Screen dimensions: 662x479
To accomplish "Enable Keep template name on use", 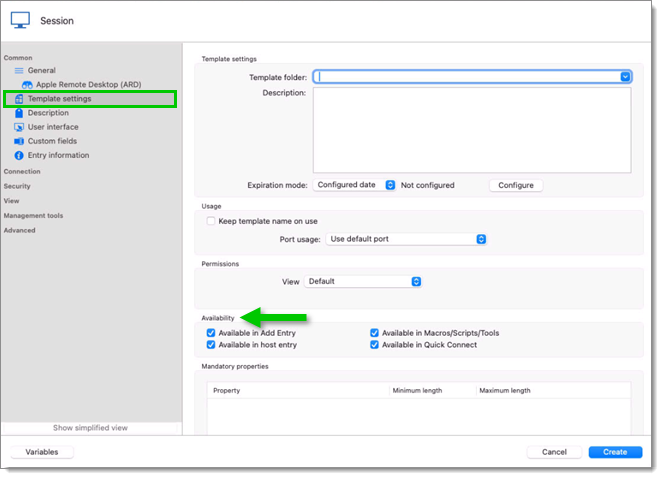I will [211, 221].
